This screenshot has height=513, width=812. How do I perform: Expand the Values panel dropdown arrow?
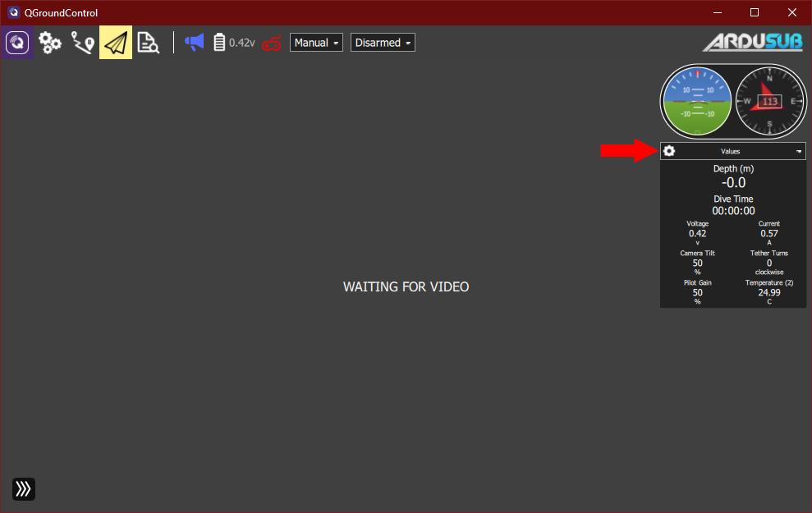click(798, 152)
